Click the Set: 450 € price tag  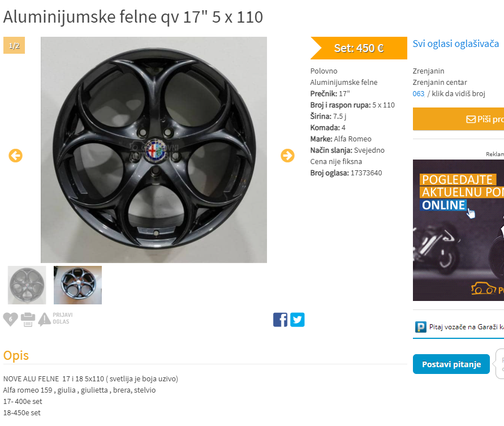tap(359, 48)
